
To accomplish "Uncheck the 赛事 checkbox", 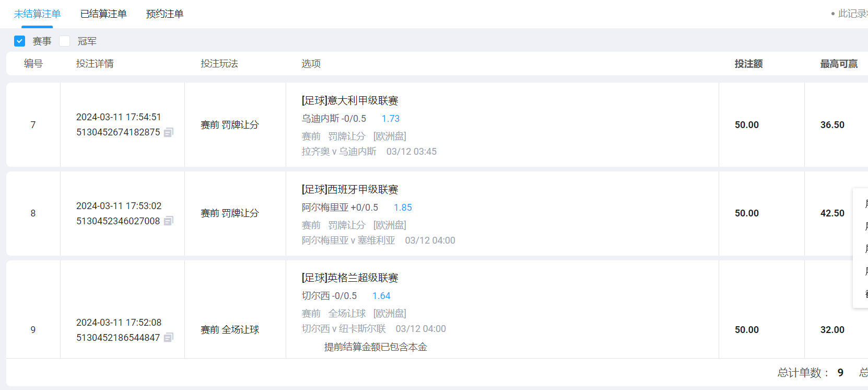I will (20, 41).
